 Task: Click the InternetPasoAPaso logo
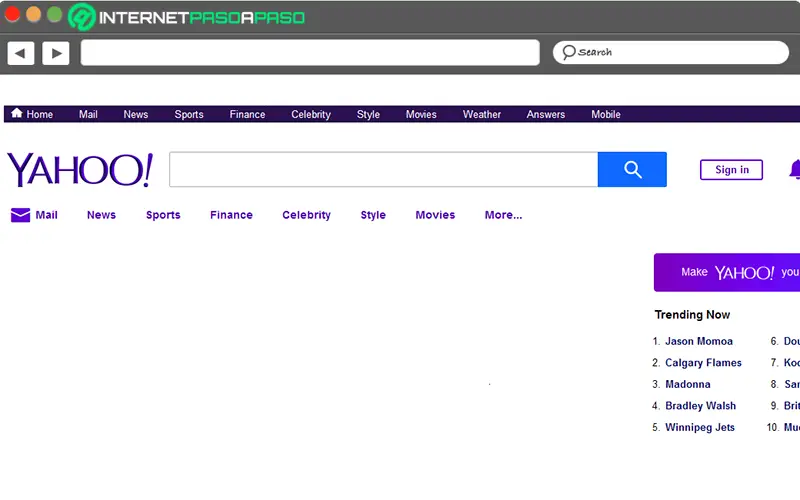pos(186,17)
